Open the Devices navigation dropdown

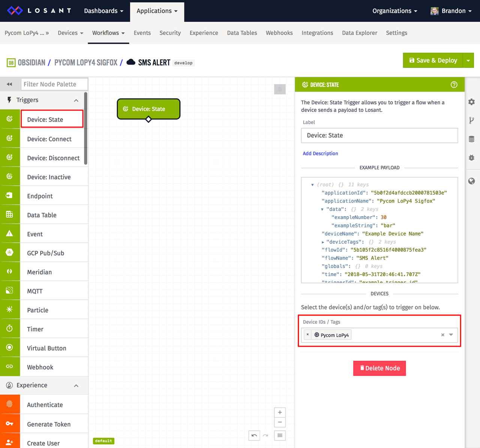tap(70, 33)
